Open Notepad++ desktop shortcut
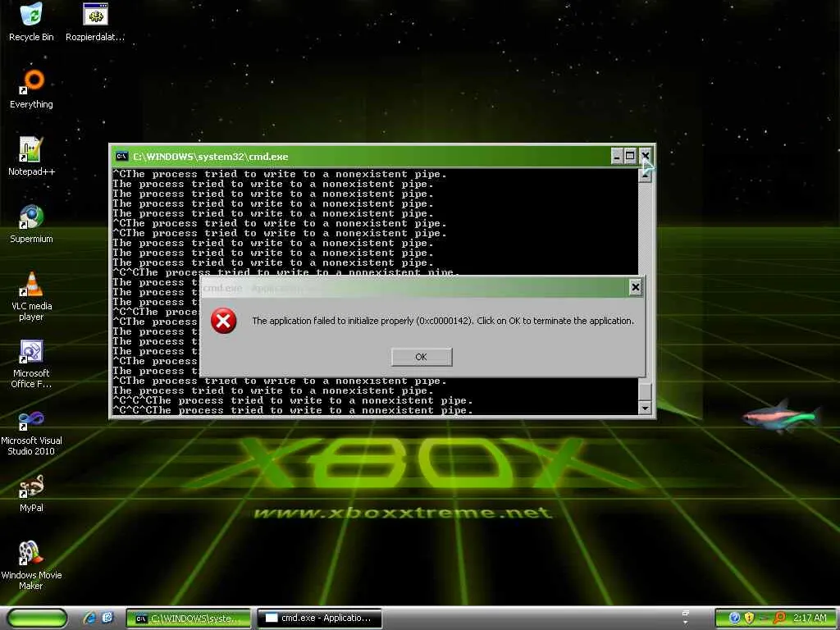The width and height of the screenshot is (840, 630). pos(31,157)
